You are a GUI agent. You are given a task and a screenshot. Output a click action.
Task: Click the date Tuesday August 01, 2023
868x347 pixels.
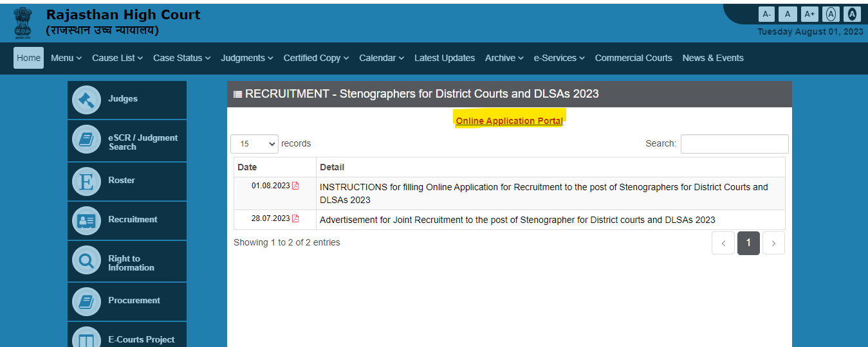point(810,31)
